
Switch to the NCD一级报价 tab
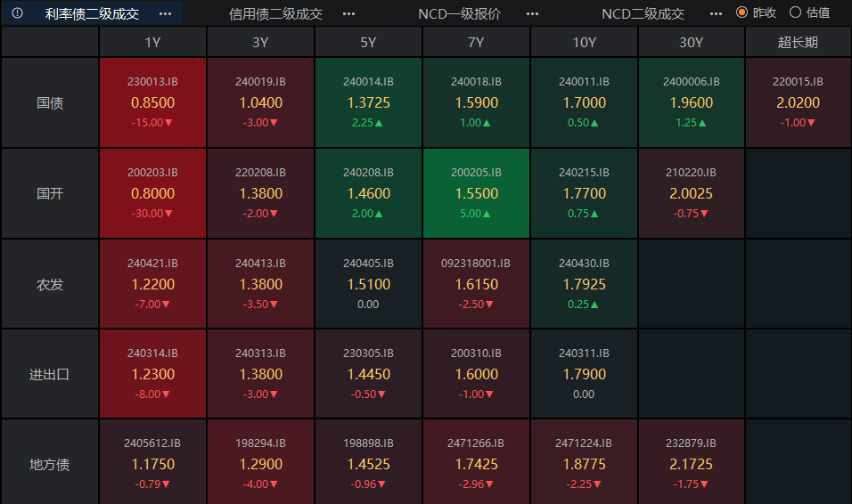click(x=459, y=13)
